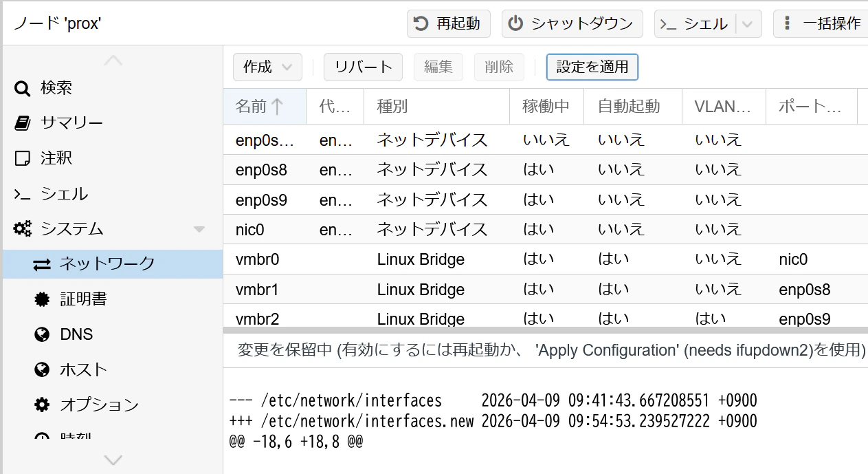
Task: Open オプション in the sidebar
Action: 113,405
